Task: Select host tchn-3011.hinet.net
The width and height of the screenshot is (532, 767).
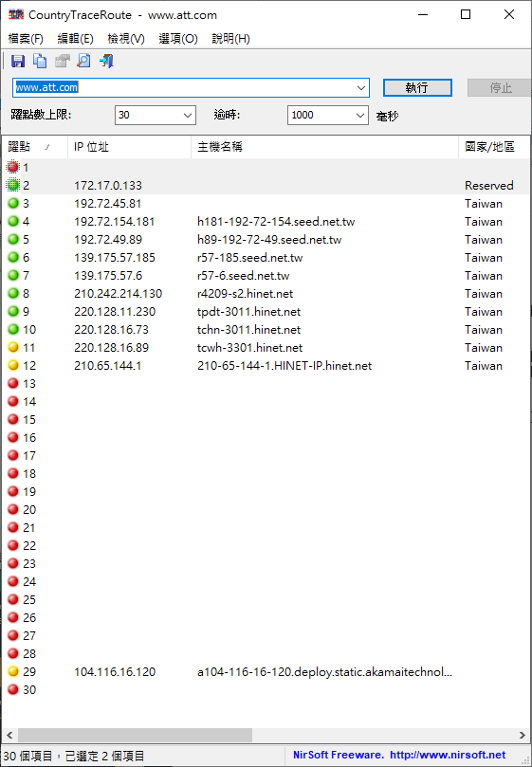Action: 248,330
